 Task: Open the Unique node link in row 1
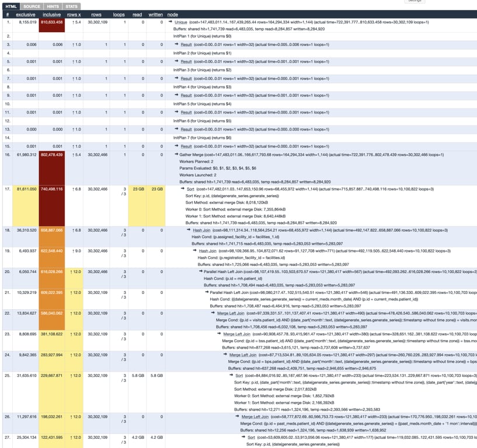coord(181,22)
